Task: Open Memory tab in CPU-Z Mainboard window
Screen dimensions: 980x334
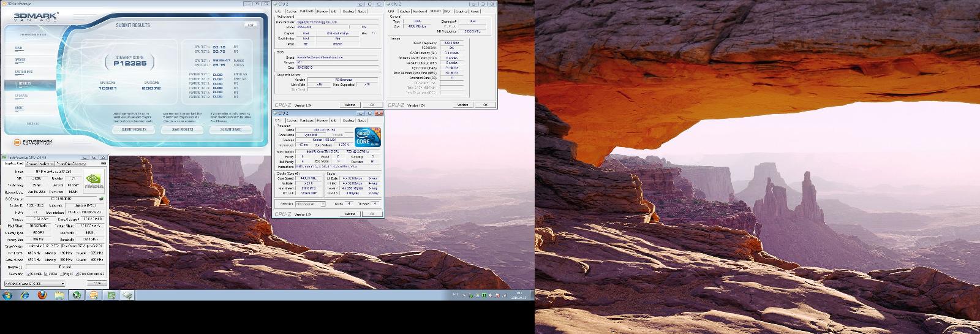Action: point(322,10)
